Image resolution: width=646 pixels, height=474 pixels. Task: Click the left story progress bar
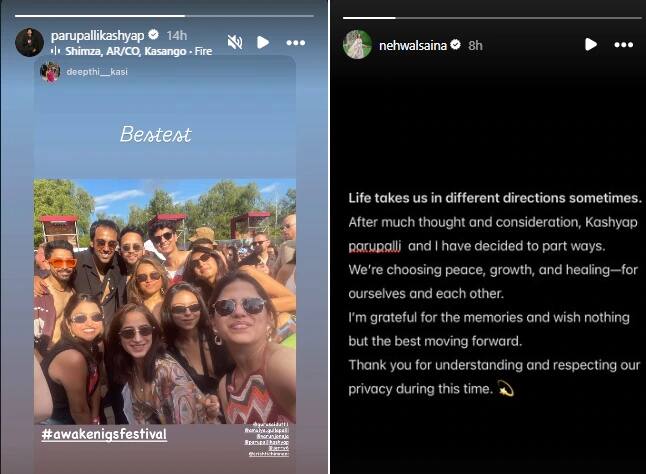tap(164, 16)
